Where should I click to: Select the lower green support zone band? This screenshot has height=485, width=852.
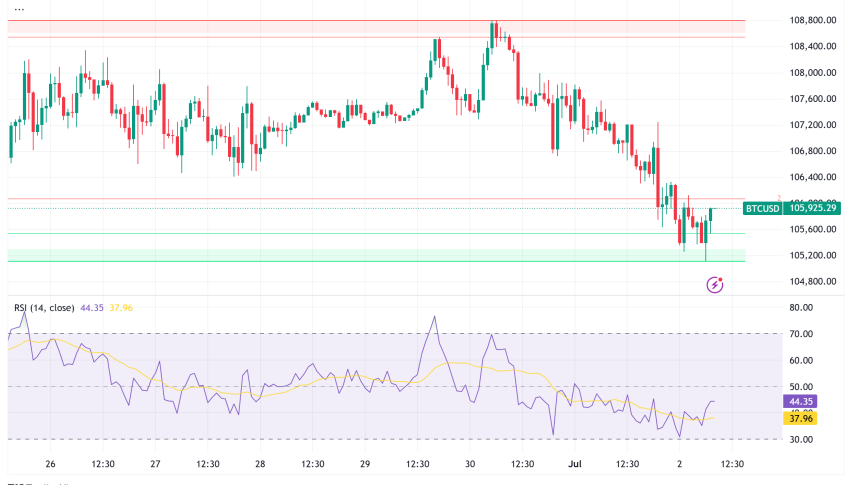[377, 255]
